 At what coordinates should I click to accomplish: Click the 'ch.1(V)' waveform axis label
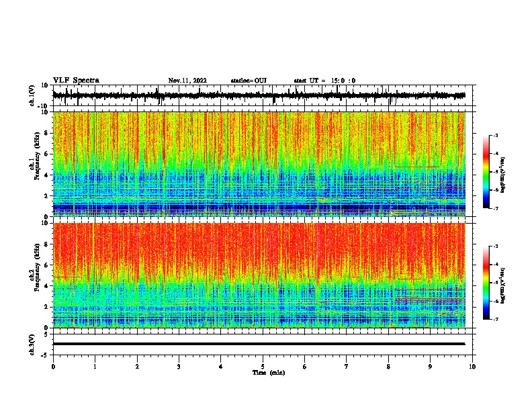click(x=32, y=95)
